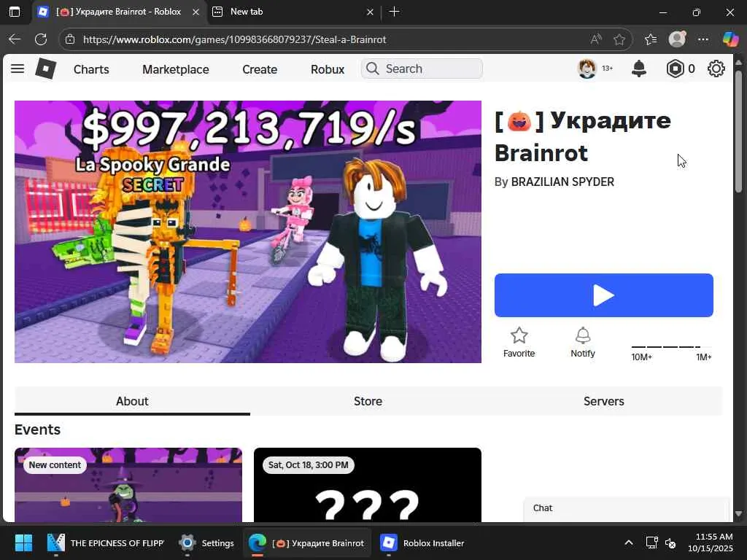
Task: Click the Украдите Brainrot game title
Action: coord(583,136)
